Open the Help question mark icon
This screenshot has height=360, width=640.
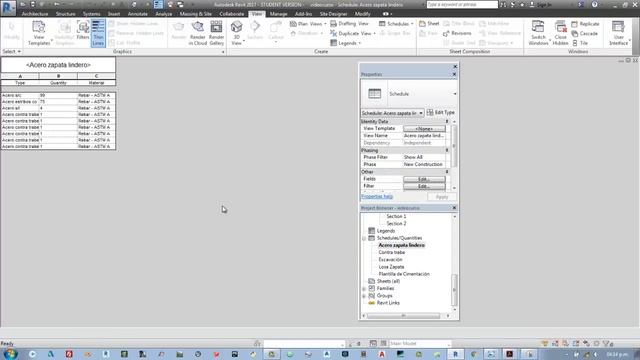pos(594,4)
